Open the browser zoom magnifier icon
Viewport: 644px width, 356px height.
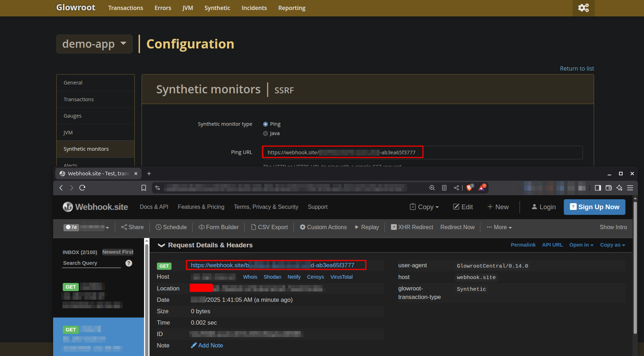(x=432, y=188)
